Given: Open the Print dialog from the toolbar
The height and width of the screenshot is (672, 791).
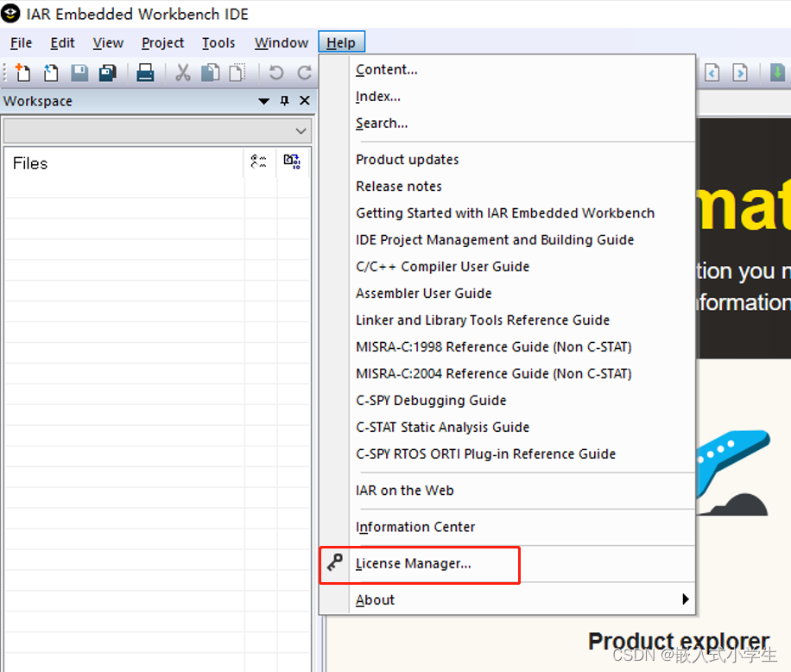Looking at the screenshot, I should click(x=145, y=73).
